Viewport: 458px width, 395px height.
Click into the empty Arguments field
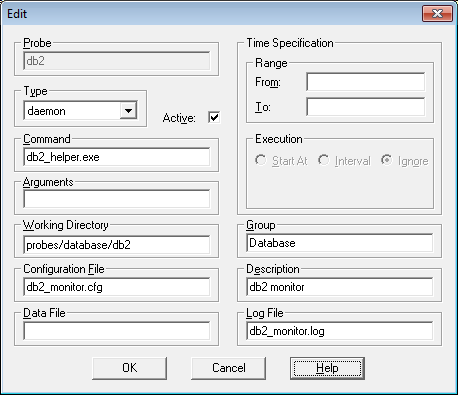tap(117, 199)
